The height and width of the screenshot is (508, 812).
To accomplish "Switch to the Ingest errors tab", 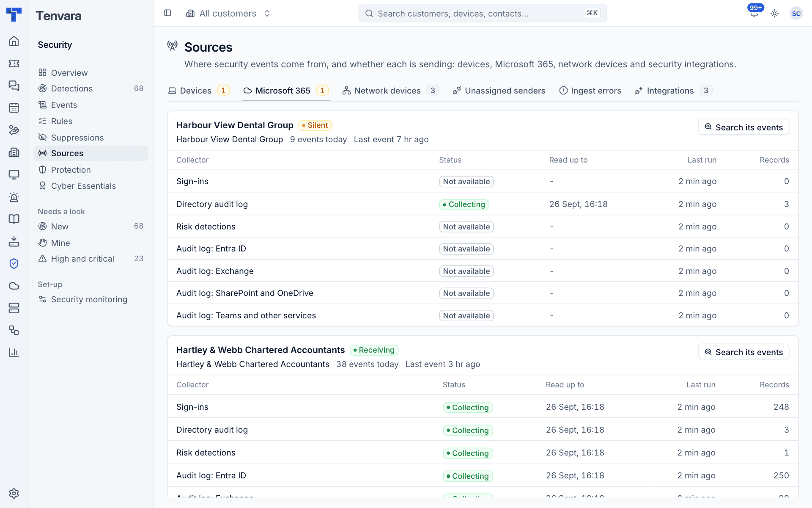I will pyautogui.click(x=590, y=91).
